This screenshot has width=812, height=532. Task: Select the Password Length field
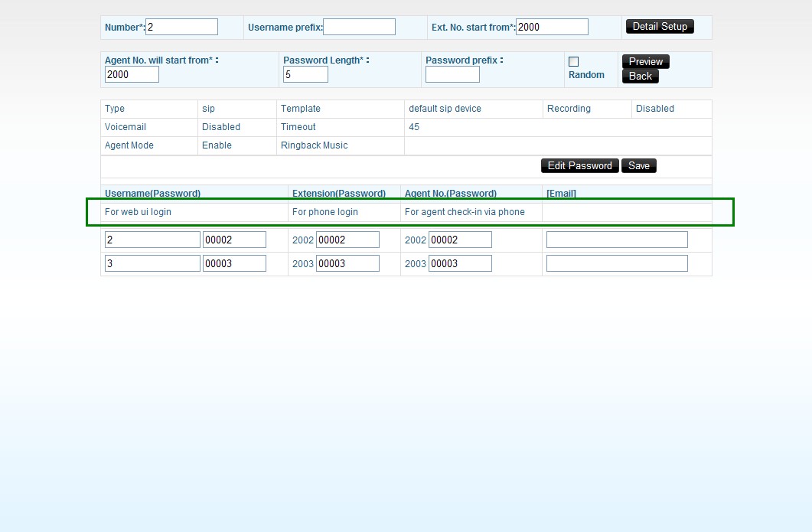point(305,74)
